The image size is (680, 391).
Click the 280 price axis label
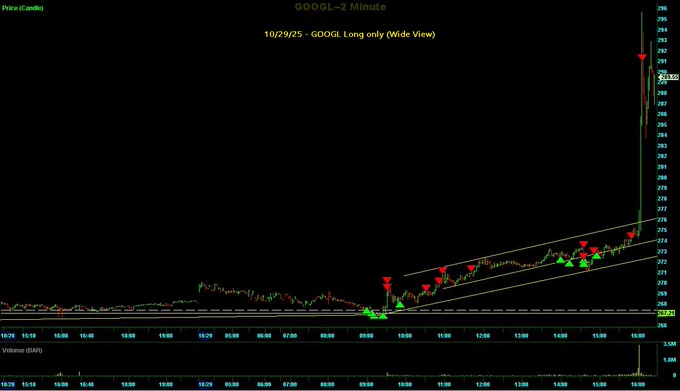[662, 177]
